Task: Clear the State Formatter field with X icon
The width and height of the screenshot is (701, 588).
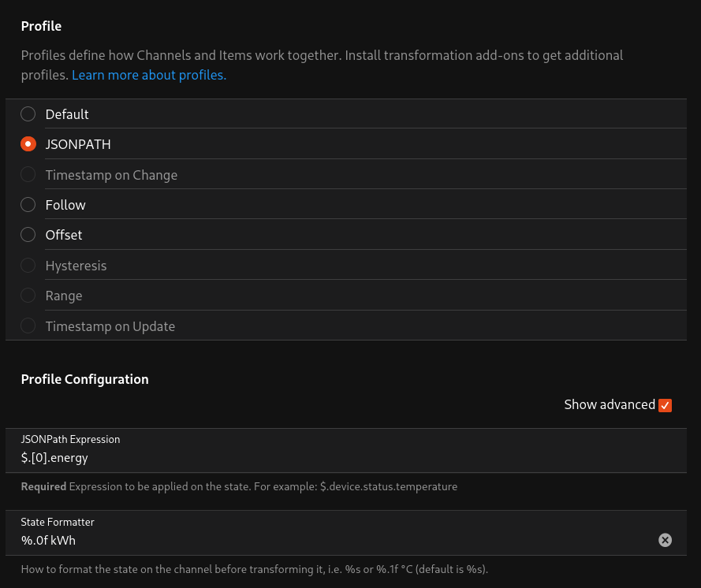Action: click(x=665, y=540)
